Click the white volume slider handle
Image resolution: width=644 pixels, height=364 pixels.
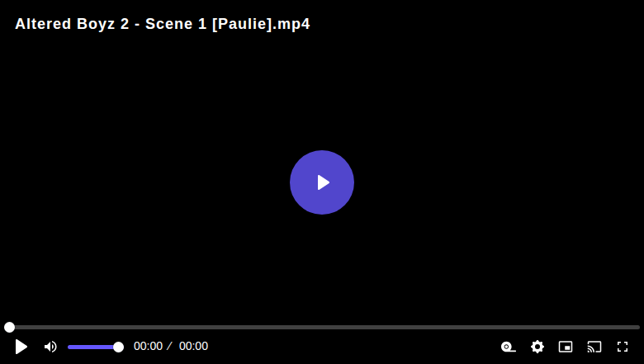click(118, 347)
